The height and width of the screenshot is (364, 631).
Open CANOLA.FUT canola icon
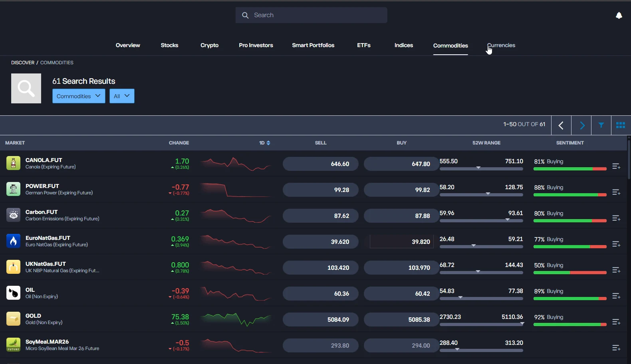[x=13, y=163]
